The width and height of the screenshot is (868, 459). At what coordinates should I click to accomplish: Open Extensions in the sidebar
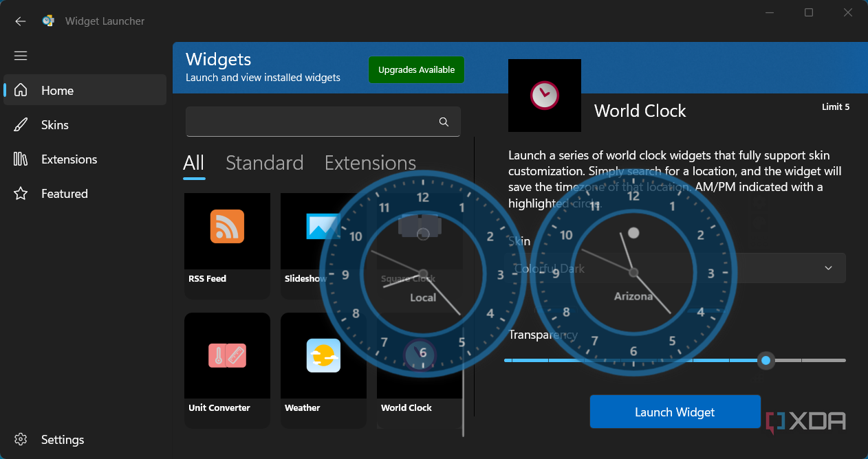pyautogui.click(x=69, y=159)
